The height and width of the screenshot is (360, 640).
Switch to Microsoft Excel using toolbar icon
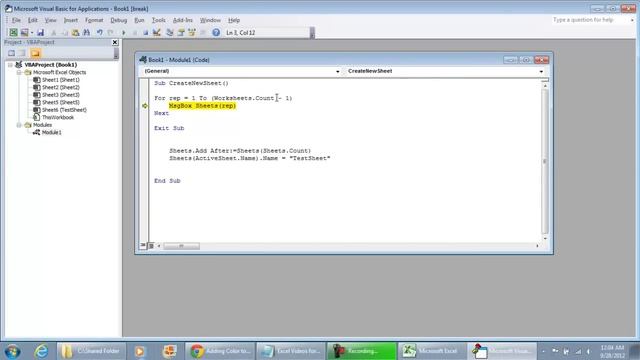(13, 32)
